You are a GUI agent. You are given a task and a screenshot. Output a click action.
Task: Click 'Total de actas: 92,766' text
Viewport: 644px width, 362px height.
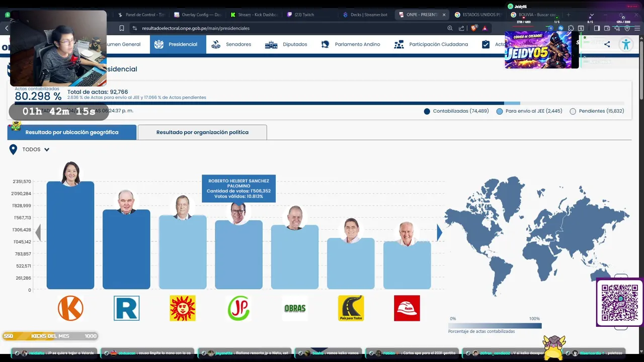(98, 92)
